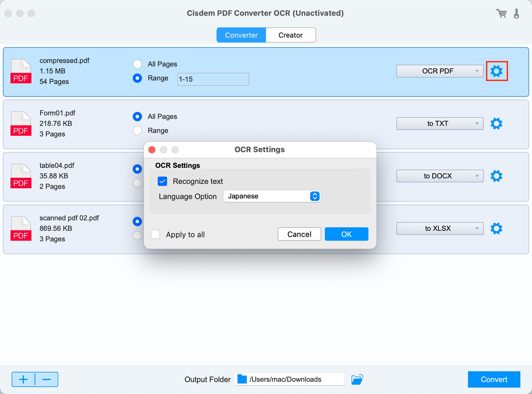Click the 869.56 KB file size
Image resolution: width=532 pixels, height=394 pixels.
tap(56, 229)
